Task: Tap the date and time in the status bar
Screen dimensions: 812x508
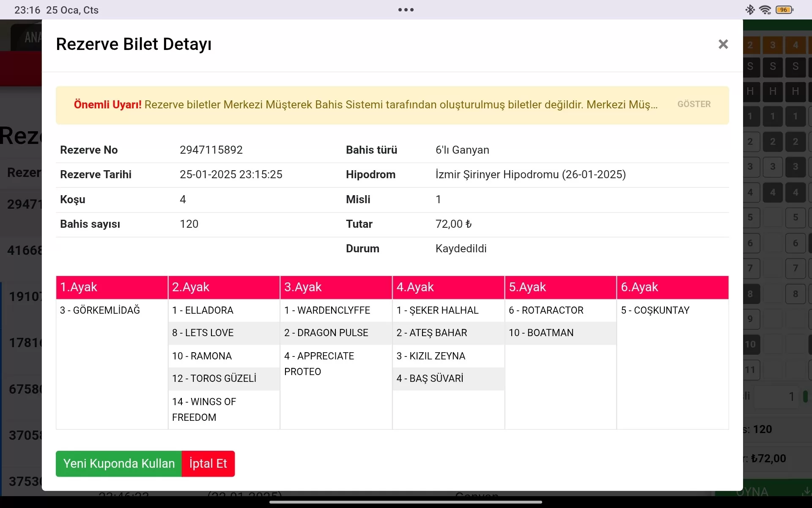Action: tap(56, 10)
